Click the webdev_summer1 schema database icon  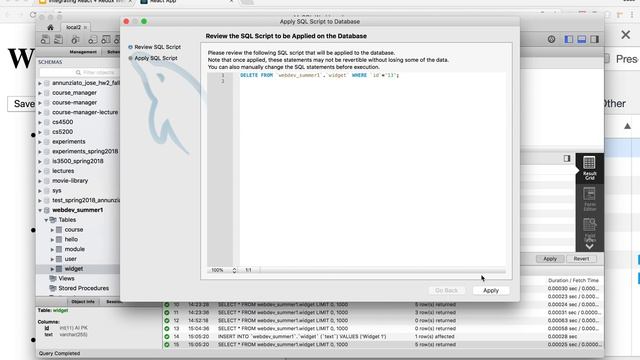(47, 210)
